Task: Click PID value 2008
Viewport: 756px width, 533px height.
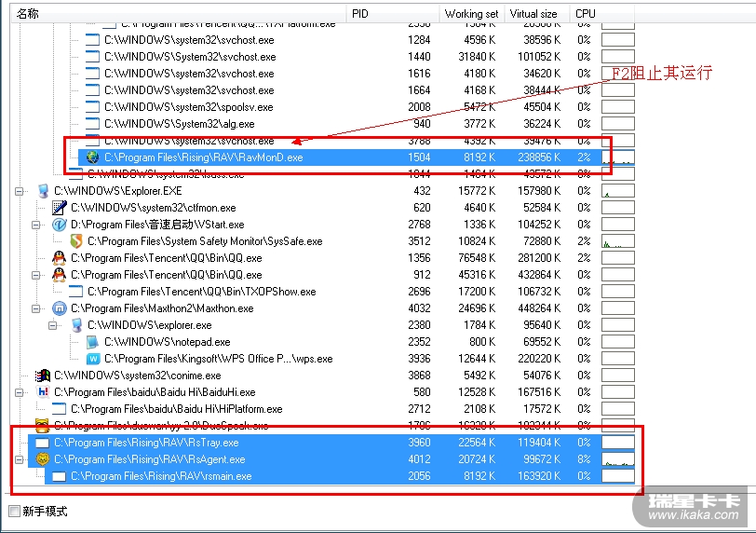Action: (x=419, y=107)
